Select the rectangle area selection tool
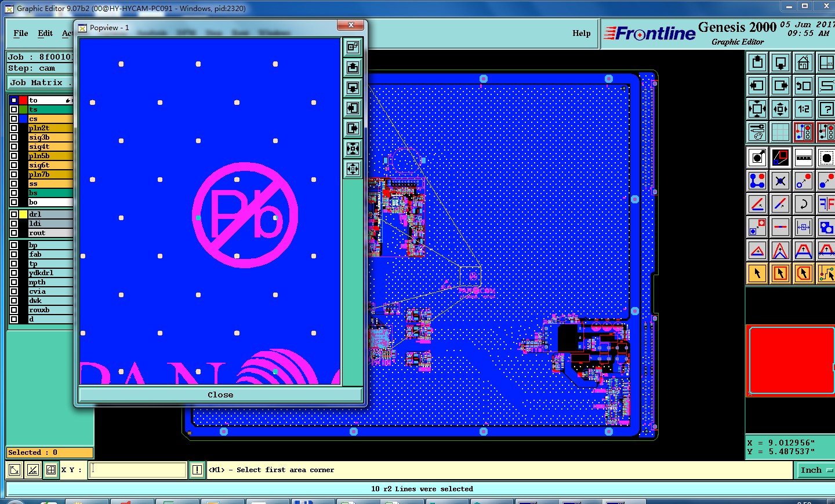The image size is (835, 504). [780, 273]
